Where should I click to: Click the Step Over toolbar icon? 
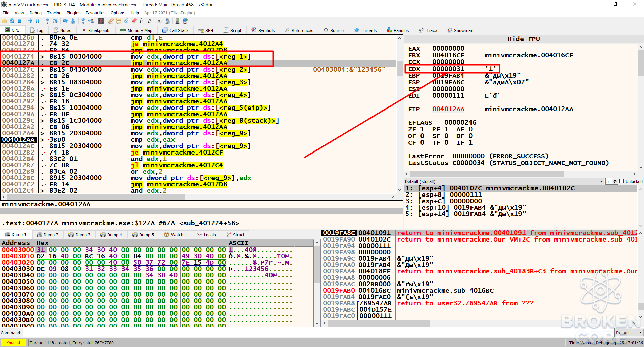(55, 21)
